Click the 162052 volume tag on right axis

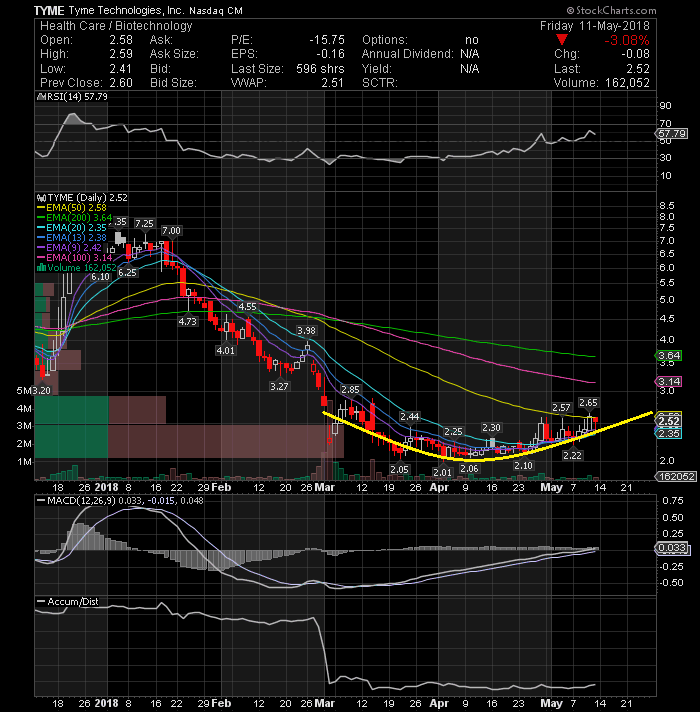[677, 476]
